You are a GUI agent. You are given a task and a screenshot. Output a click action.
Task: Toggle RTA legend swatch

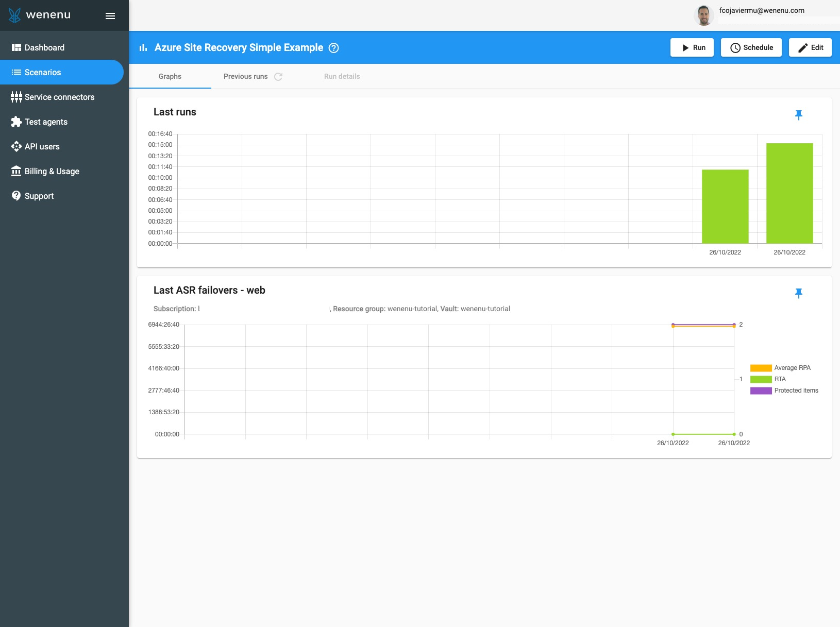coord(761,379)
